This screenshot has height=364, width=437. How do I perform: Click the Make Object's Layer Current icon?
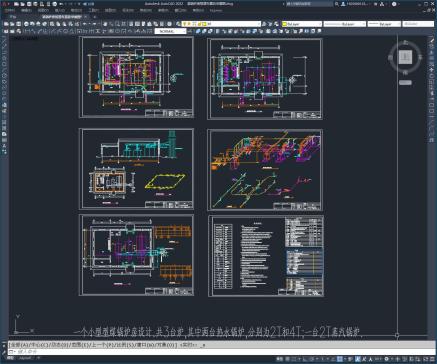click(264, 24)
